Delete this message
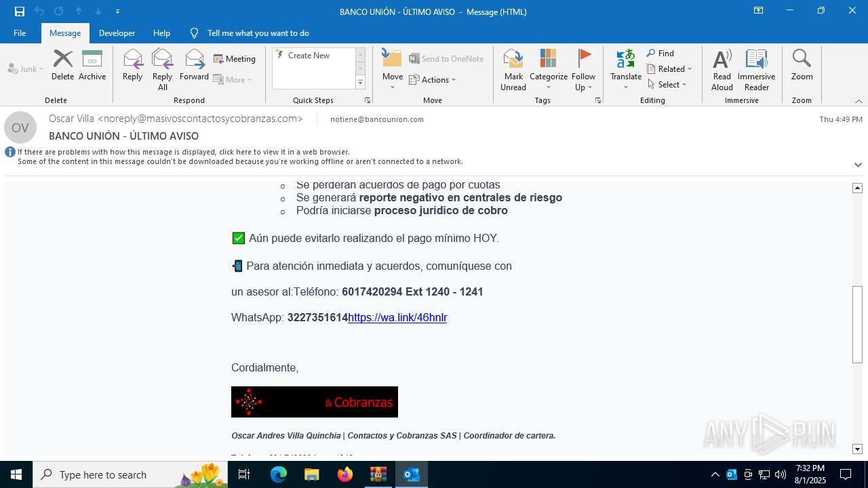This screenshot has height=488, width=868. [62, 65]
